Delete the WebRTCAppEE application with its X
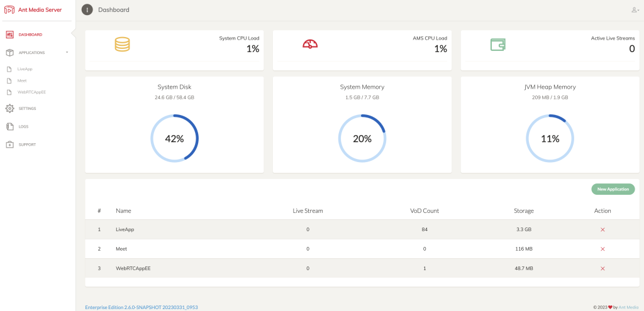 pos(602,268)
